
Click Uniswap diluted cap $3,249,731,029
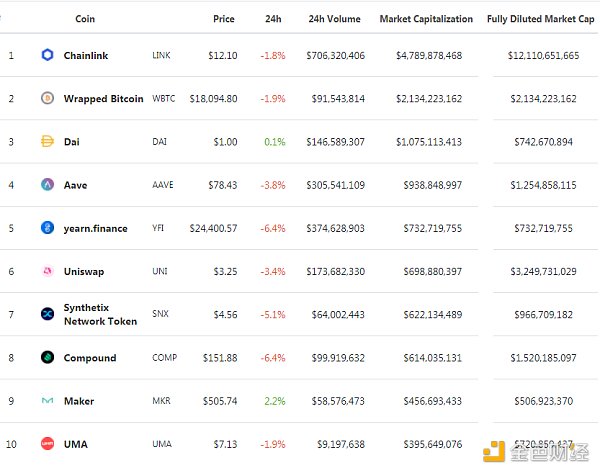pos(543,272)
